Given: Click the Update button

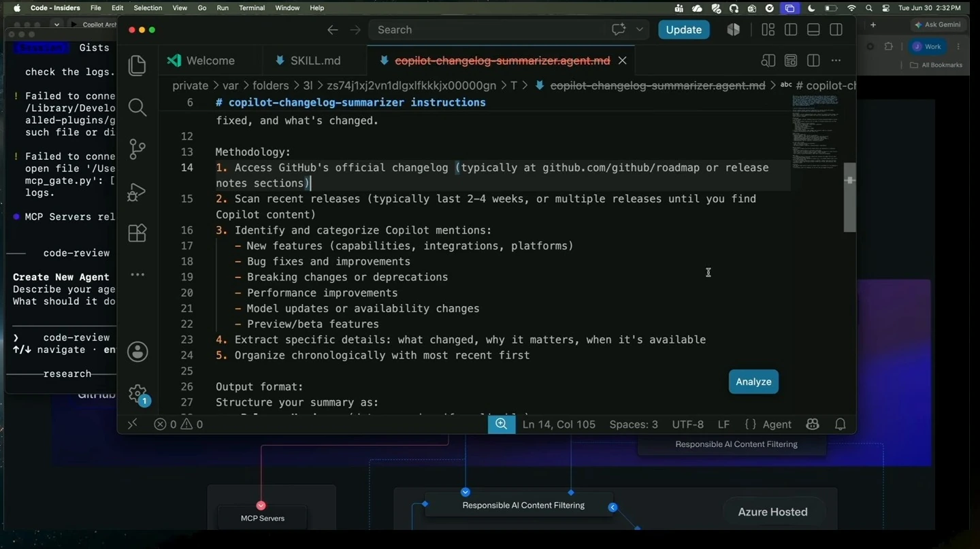Looking at the screenshot, I should (x=684, y=30).
